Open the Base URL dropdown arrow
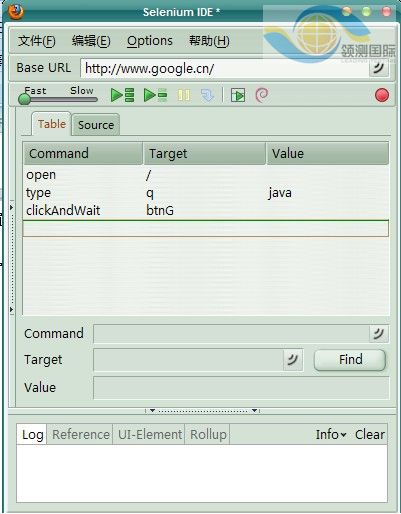 click(x=379, y=68)
